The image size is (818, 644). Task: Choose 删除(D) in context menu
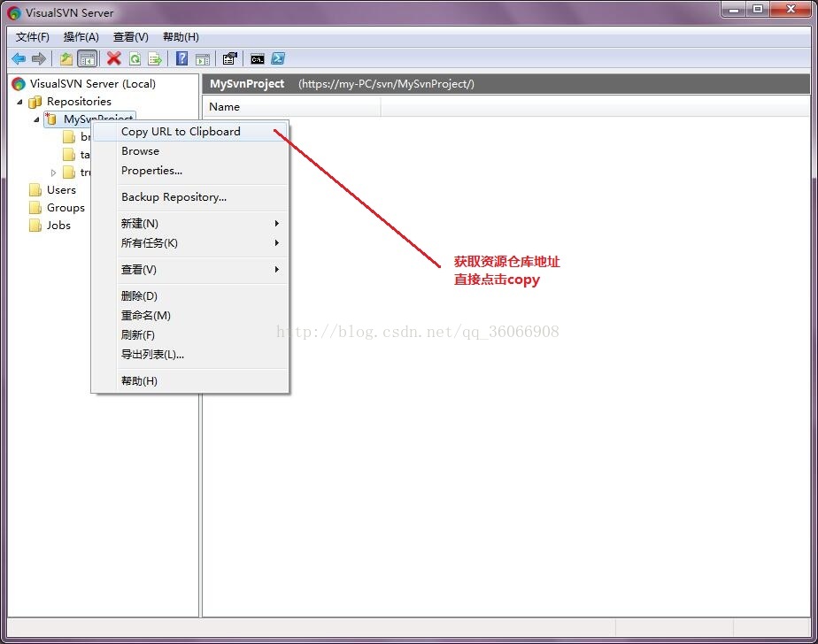pos(190,295)
